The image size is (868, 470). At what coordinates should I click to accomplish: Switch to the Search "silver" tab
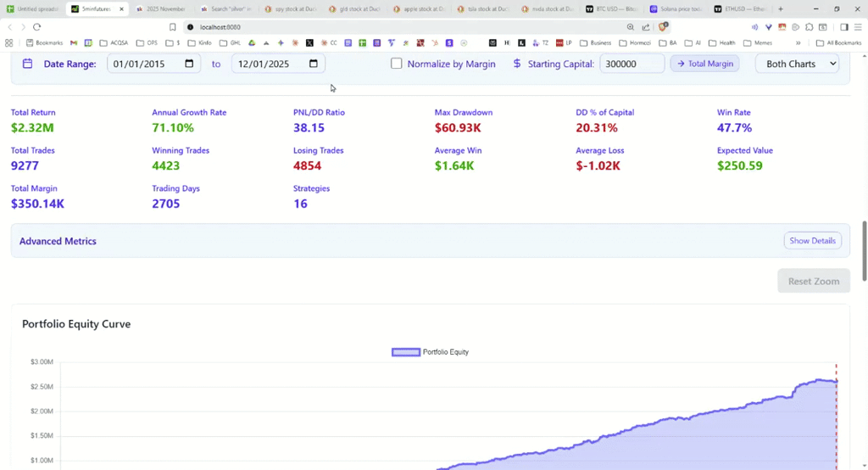[225, 8]
